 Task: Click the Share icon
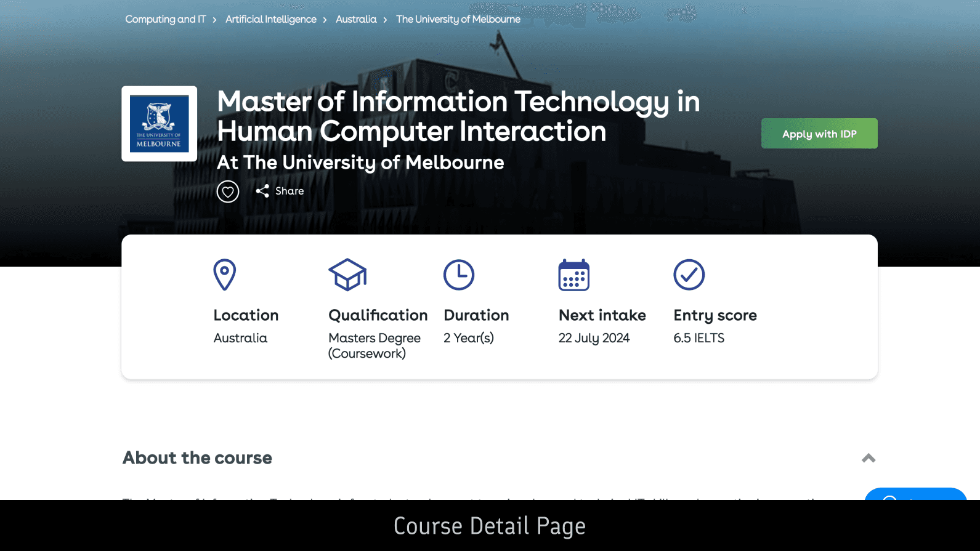262,191
